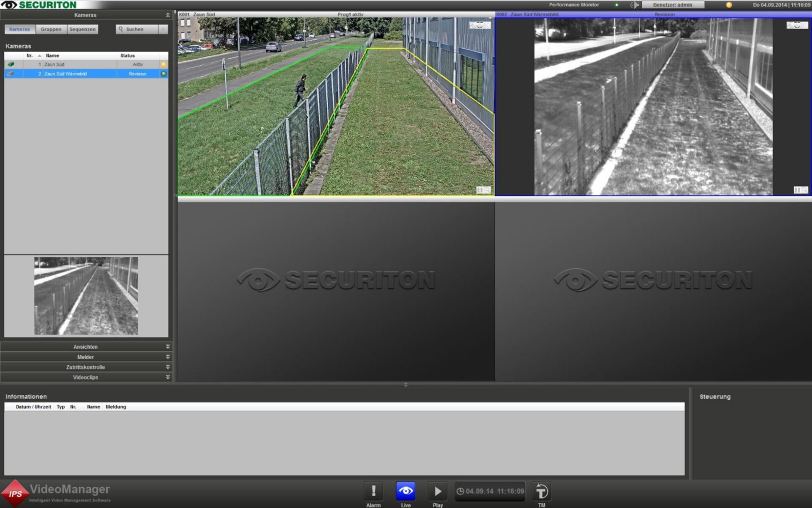Select the K002 Zaun Süd Wärmebild video pane
812x508 pixels.
[x=653, y=106]
